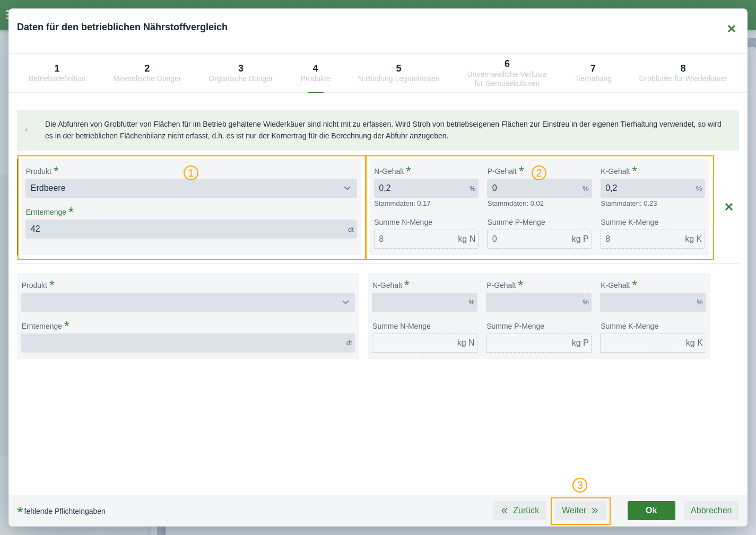This screenshot has width=756, height=535.
Task: Edit K-Gehalt field with value 0,2
Action: [x=653, y=188]
